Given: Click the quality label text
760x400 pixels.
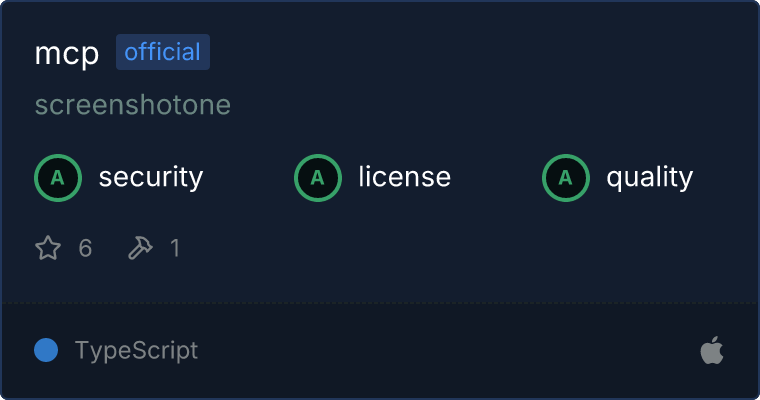Looking at the screenshot, I should [x=649, y=177].
